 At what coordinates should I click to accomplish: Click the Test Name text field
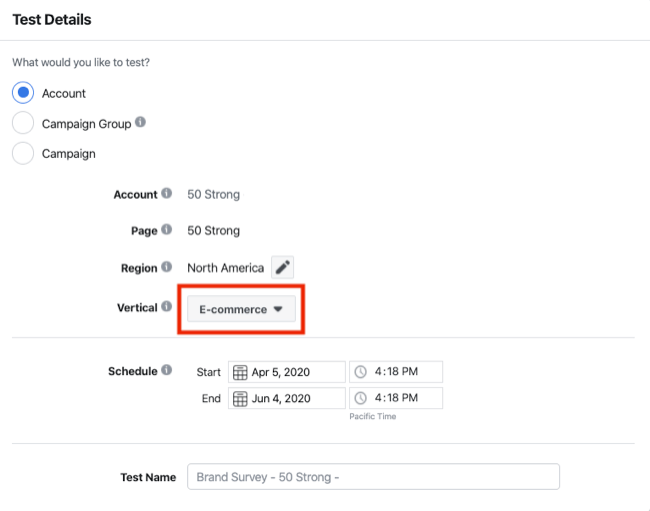click(373, 477)
